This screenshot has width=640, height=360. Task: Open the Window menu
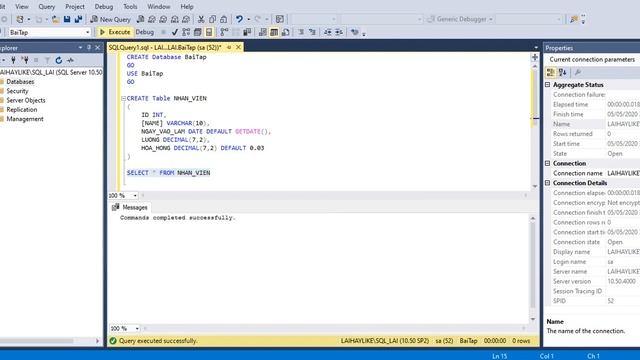[158, 7]
